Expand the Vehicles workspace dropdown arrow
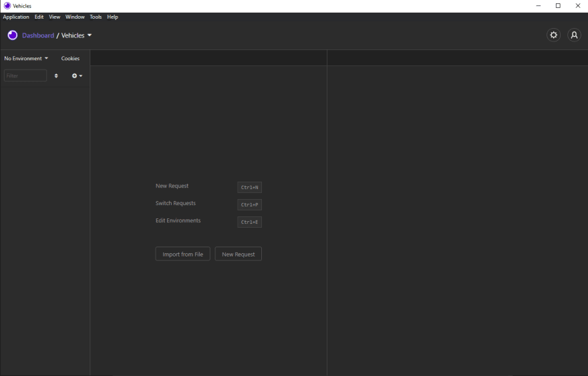588x376 pixels. (90, 35)
